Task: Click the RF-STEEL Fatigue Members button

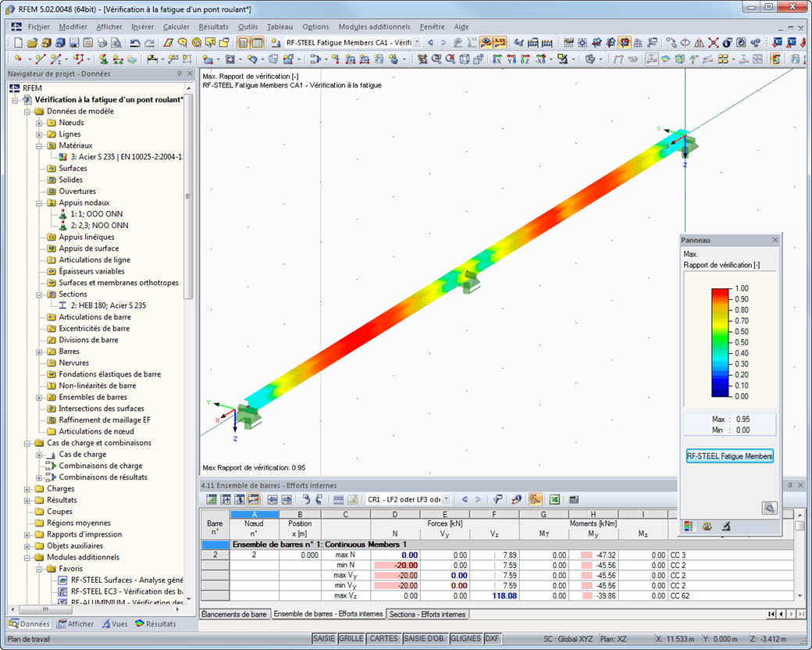Action: pyautogui.click(x=730, y=456)
